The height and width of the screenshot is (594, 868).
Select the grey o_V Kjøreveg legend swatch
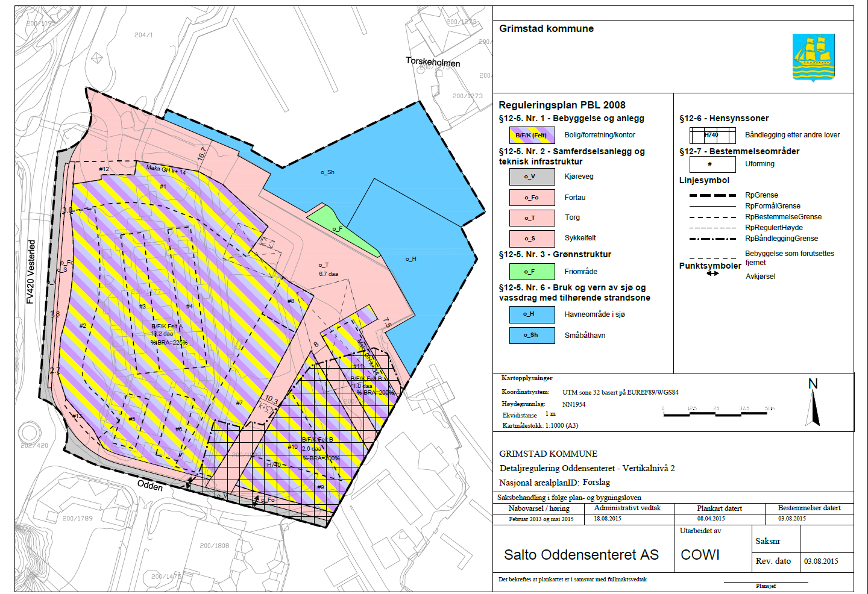click(532, 177)
